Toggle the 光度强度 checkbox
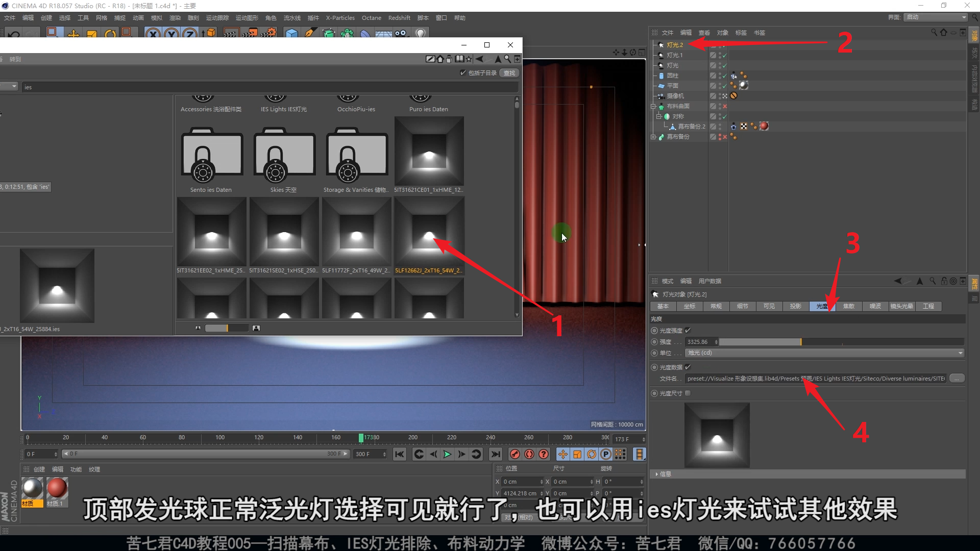980x551 pixels. [x=688, y=331]
